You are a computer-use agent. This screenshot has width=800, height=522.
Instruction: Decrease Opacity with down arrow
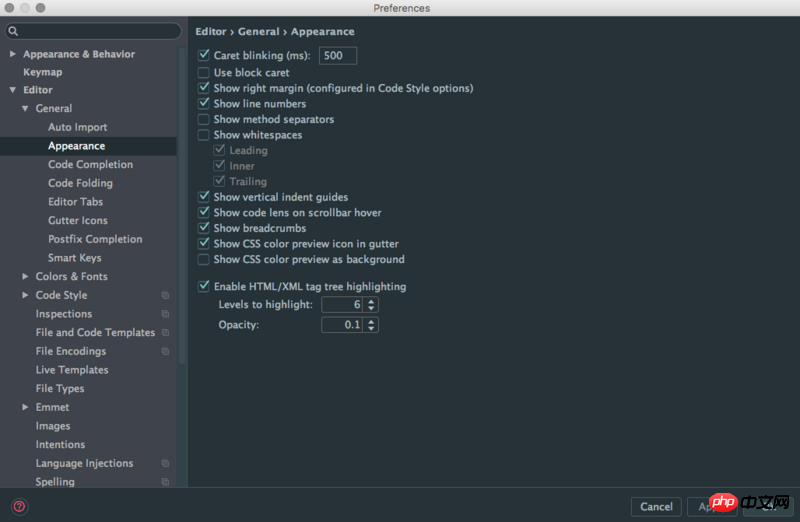371,328
